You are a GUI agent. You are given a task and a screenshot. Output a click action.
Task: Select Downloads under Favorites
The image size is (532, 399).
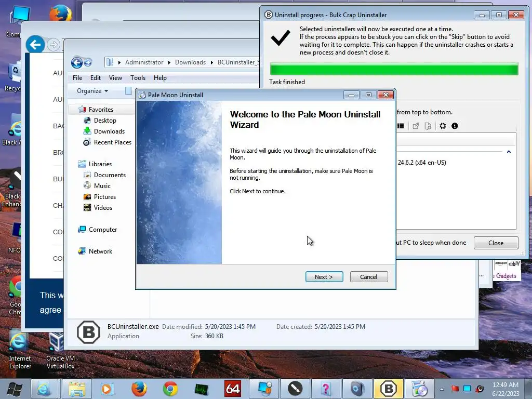click(x=109, y=131)
